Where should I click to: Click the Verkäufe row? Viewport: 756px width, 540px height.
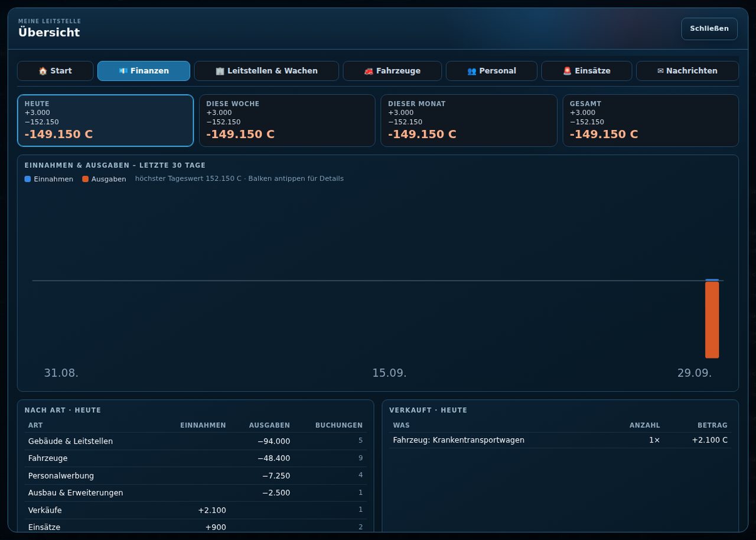click(195, 510)
